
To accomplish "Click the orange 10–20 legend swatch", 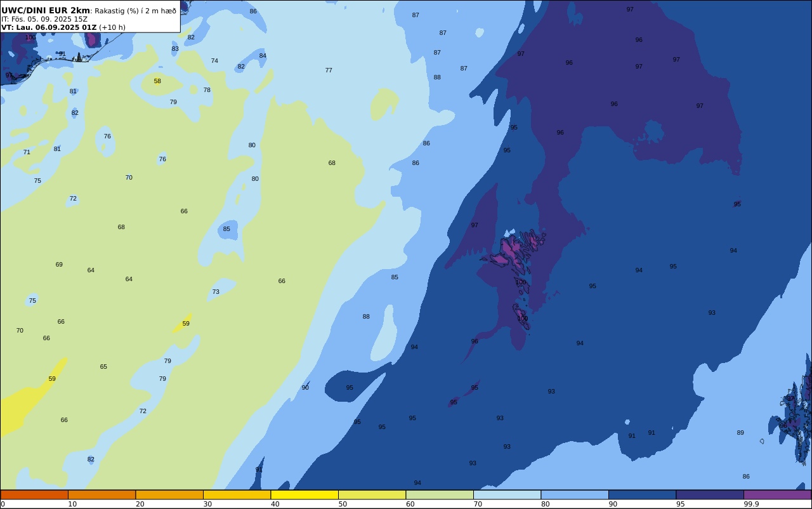I will (102, 495).
